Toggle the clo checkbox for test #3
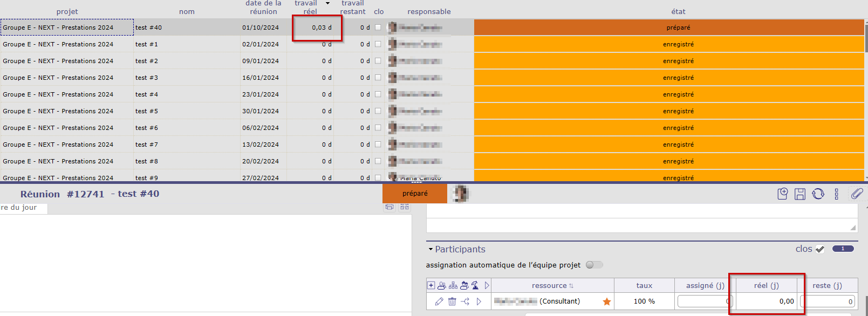The width and height of the screenshot is (868, 316). pos(378,78)
